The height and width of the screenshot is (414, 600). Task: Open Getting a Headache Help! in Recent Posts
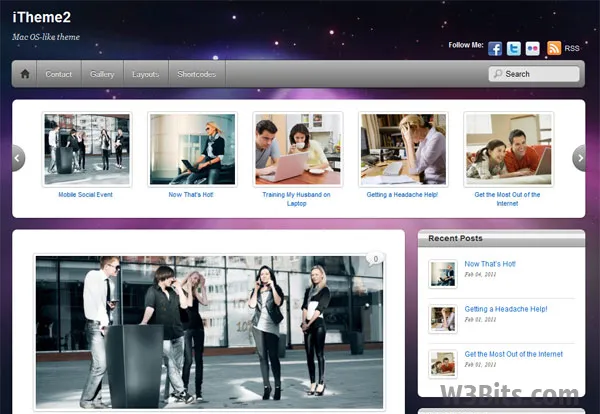(x=506, y=309)
